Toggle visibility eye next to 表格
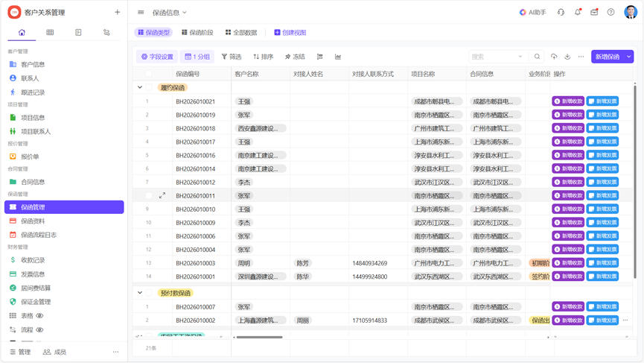644x363 pixels. click(x=40, y=316)
